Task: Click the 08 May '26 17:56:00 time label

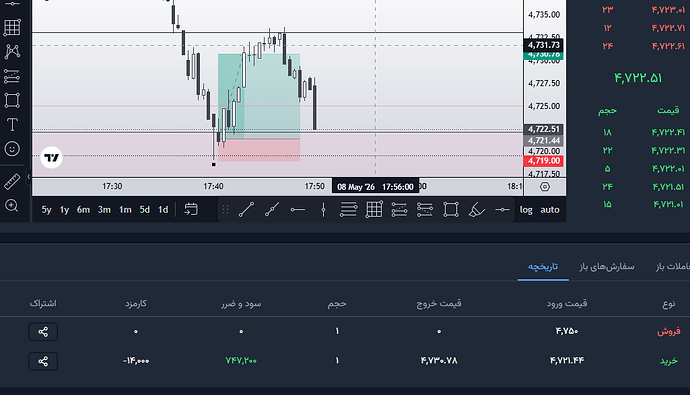Action: [x=375, y=187]
